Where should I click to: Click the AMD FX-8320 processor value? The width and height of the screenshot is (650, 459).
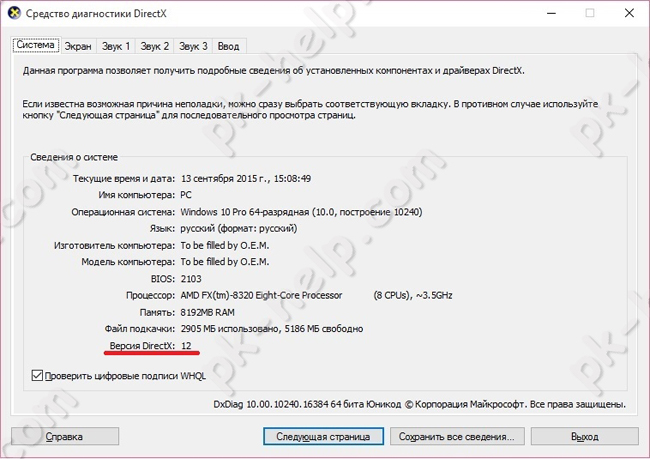tap(316, 295)
